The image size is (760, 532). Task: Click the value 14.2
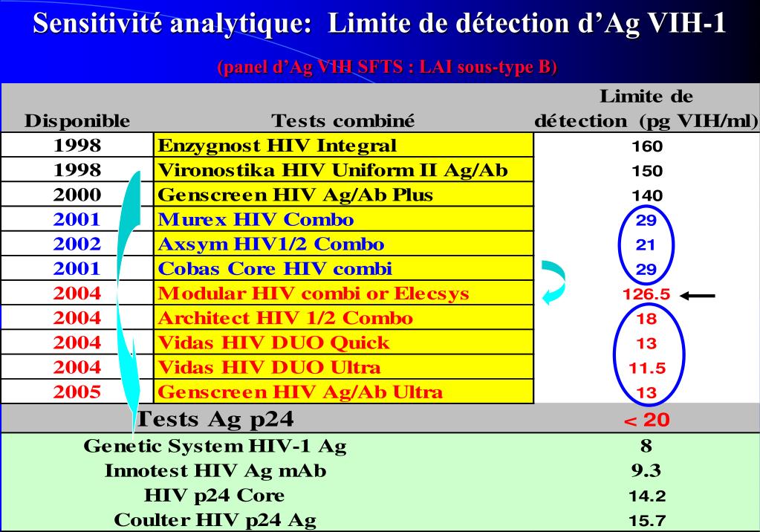tap(647, 496)
